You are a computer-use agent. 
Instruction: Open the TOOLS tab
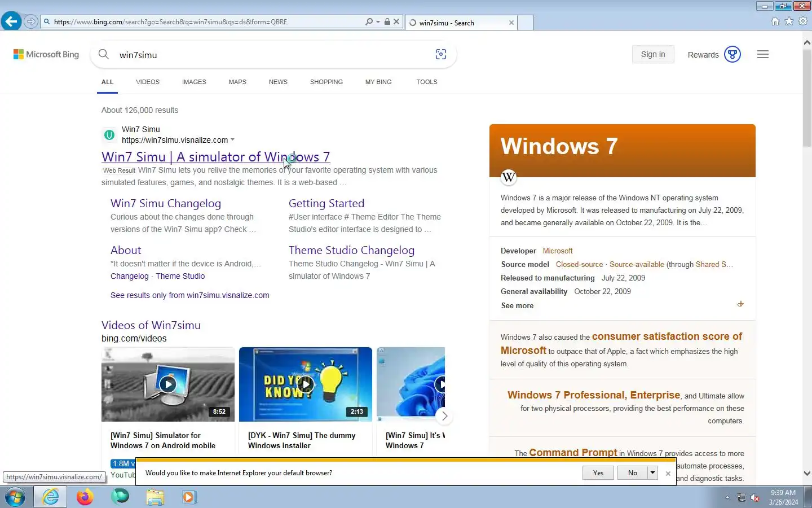tap(427, 82)
